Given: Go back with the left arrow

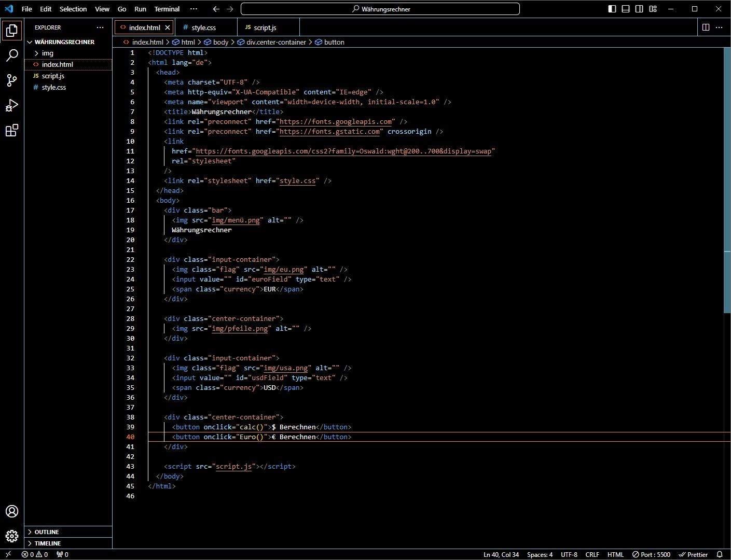Looking at the screenshot, I should (216, 9).
